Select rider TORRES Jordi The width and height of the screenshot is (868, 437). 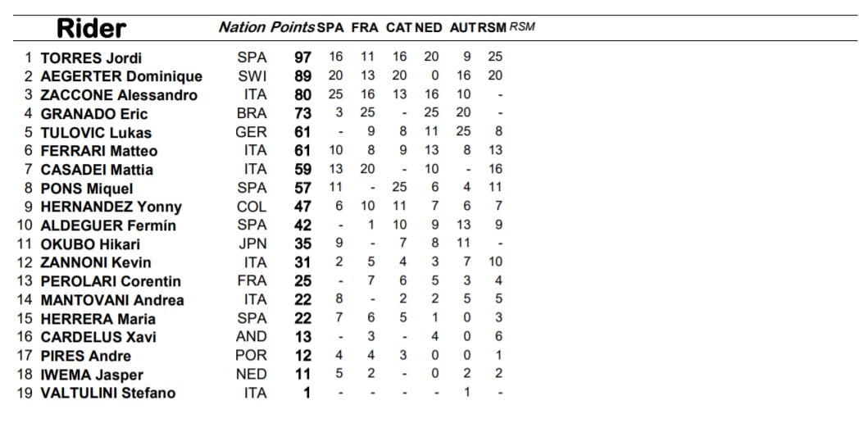91,58
